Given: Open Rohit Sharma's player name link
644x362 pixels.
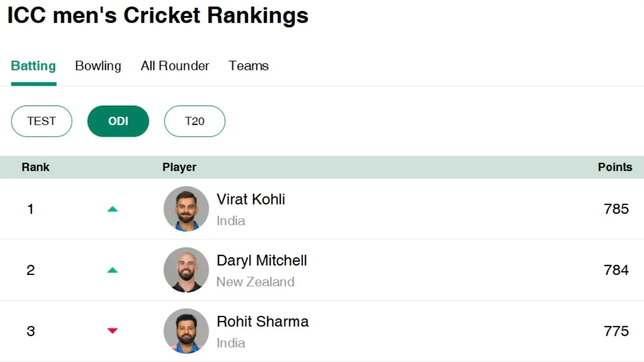Looking at the screenshot, I should (263, 322).
